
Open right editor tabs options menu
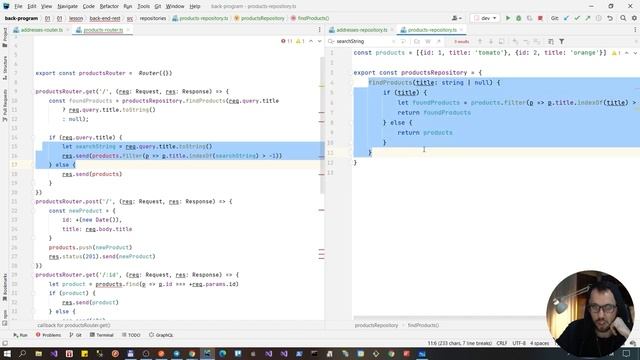635,30
